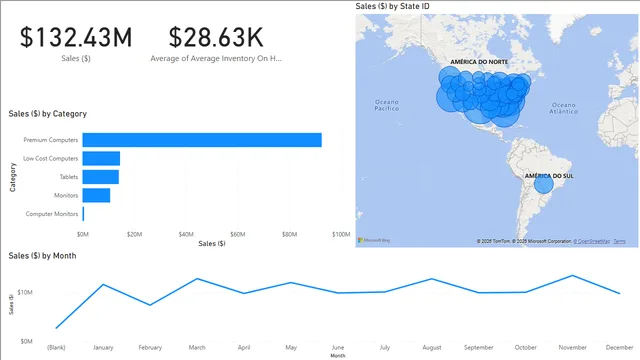The height and width of the screenshot is (360, 640).
Task: Click the 'December' month axis label
Action: point(620,347)
